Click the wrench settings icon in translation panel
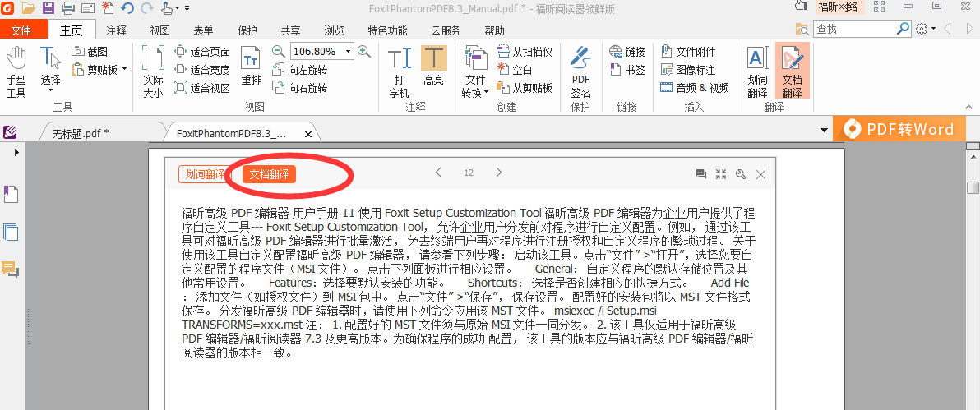 741,174
